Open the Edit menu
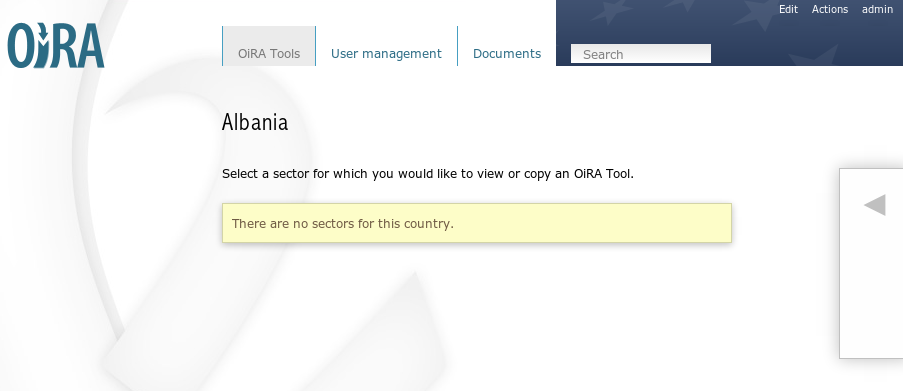 click(x=788, y=9)
